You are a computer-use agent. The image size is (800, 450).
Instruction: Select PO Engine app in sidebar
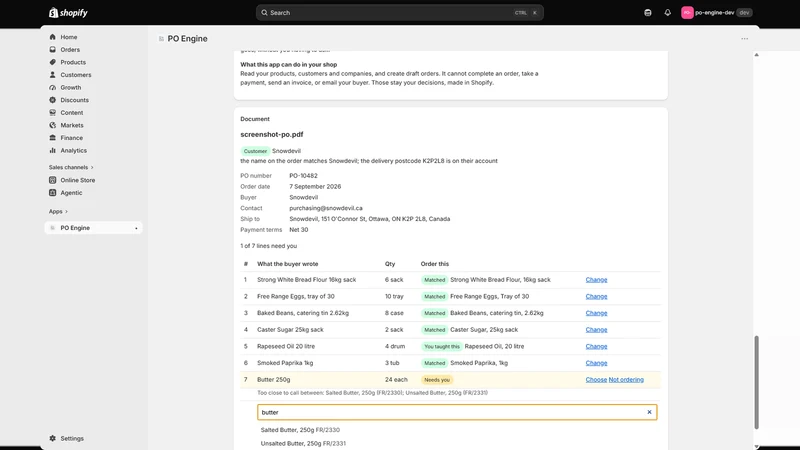point(93,228)
